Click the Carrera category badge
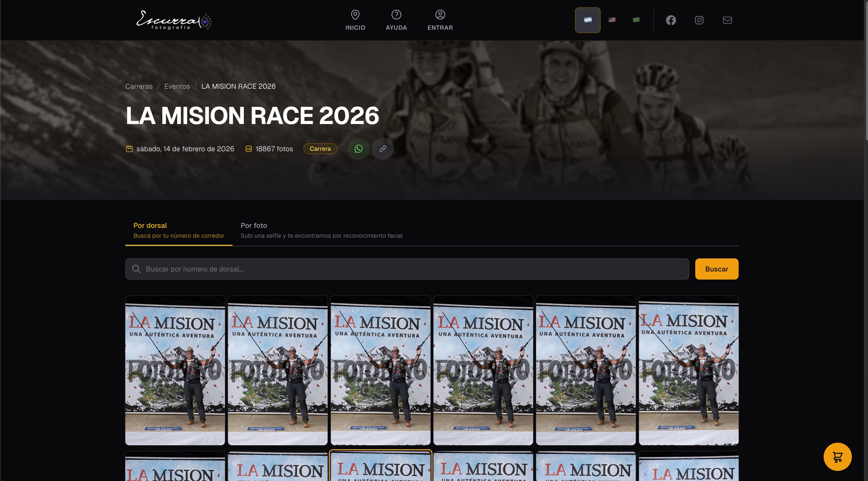 coord(320,148)
